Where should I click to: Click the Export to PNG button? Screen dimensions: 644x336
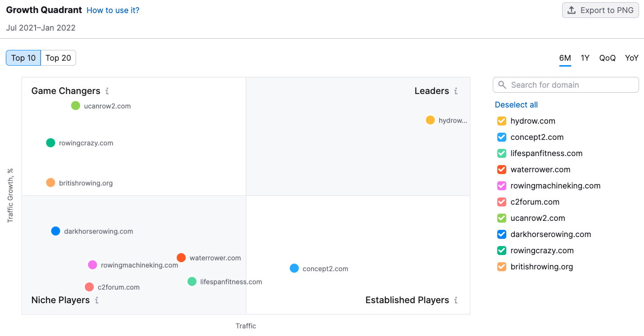pos(601,10)
